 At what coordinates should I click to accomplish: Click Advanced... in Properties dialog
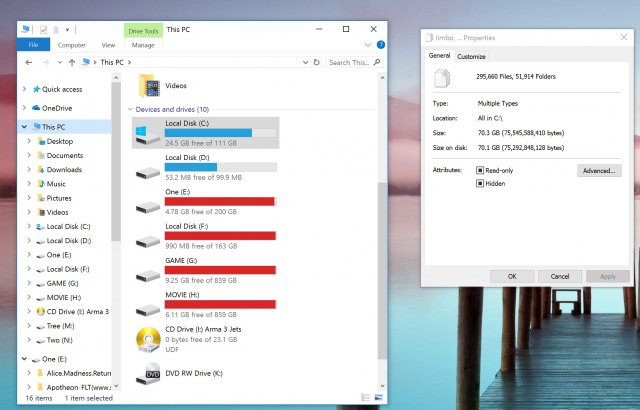coord(599,171)
